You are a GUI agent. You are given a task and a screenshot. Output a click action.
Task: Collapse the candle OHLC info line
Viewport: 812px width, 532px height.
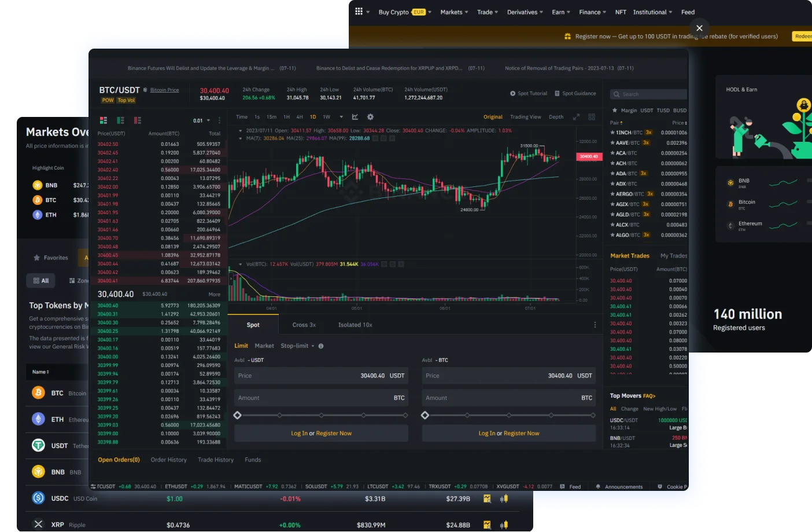(241, 130)
